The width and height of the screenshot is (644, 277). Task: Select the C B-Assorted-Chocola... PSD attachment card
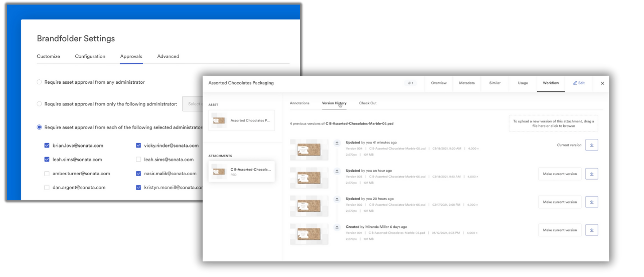click(x=242, y=172)
